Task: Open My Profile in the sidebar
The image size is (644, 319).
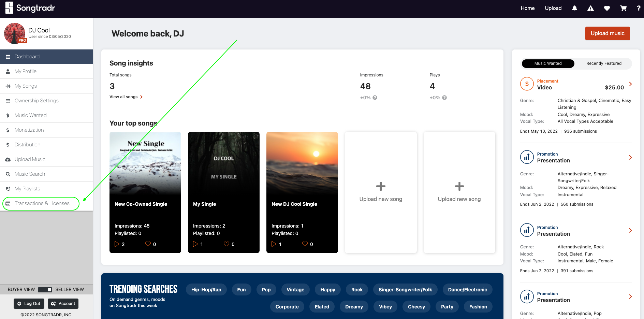Action: pos(46,71)
